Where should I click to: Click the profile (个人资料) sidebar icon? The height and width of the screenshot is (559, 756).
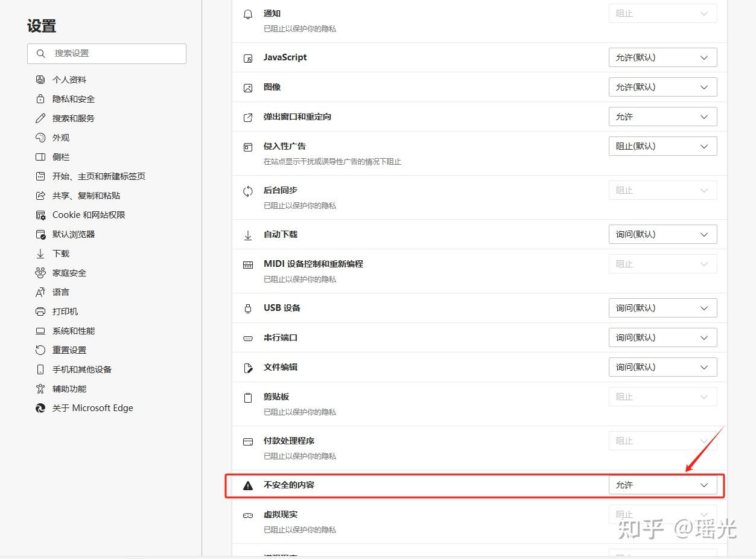[x=40, y=80]
